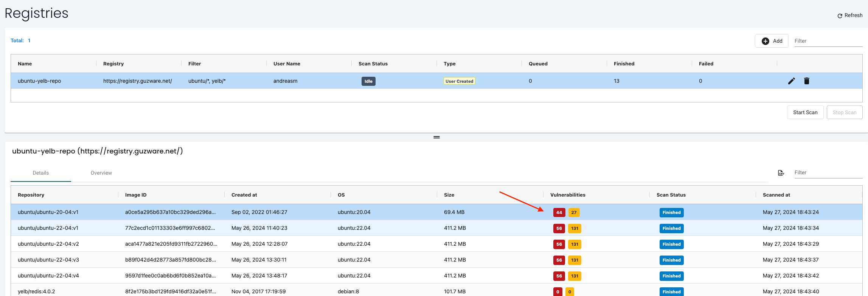Viewport: 868px width, 296px height.
Task: Sort by Queued column header
Action: [x=538, y=64]
